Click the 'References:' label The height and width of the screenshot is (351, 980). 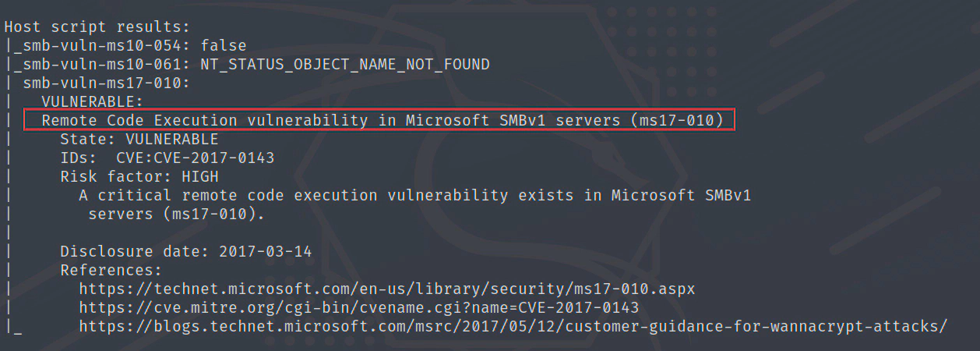111,271
